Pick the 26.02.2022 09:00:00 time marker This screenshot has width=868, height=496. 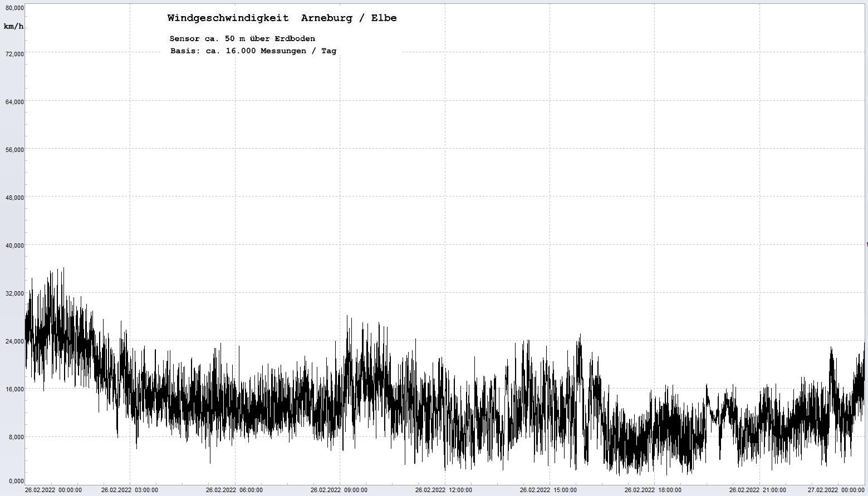click(339, 490)
